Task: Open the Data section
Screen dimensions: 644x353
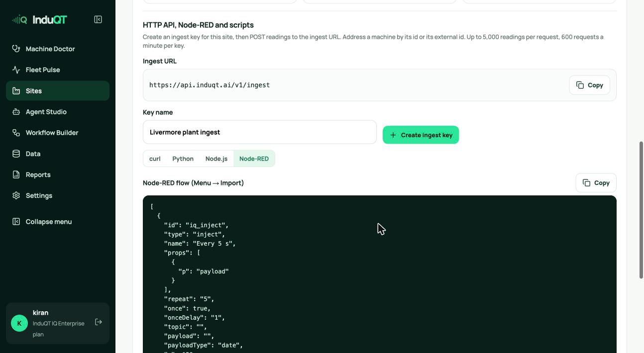Action: (x=58, y=154)
